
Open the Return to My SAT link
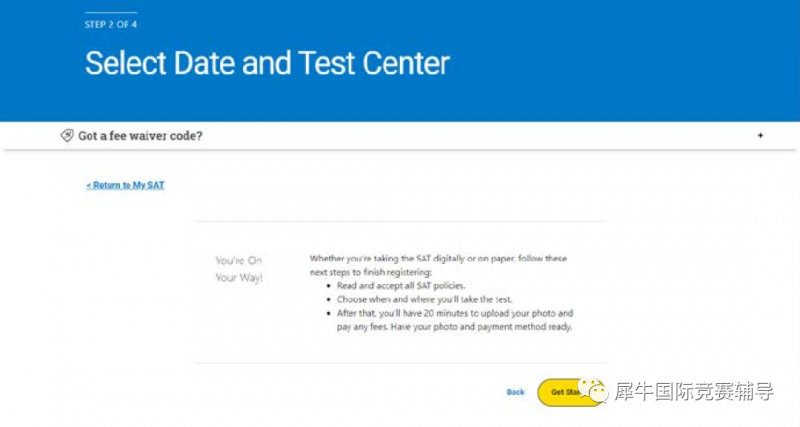126,185
